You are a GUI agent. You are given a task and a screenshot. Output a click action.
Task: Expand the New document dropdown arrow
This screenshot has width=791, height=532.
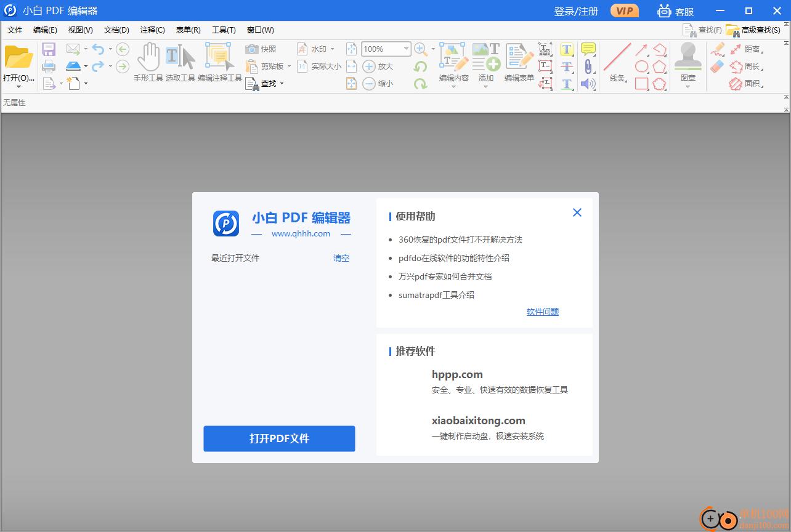click(86, 83)
